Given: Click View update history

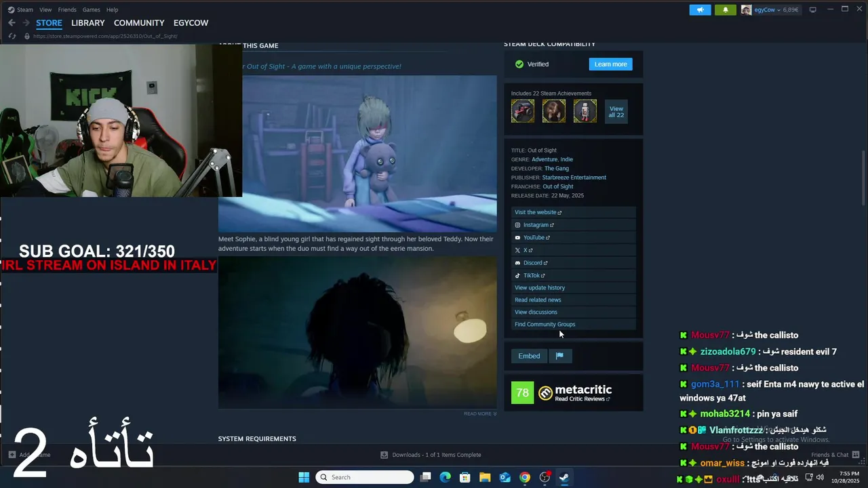Looking at the screenshot, I should coord(574,287).
